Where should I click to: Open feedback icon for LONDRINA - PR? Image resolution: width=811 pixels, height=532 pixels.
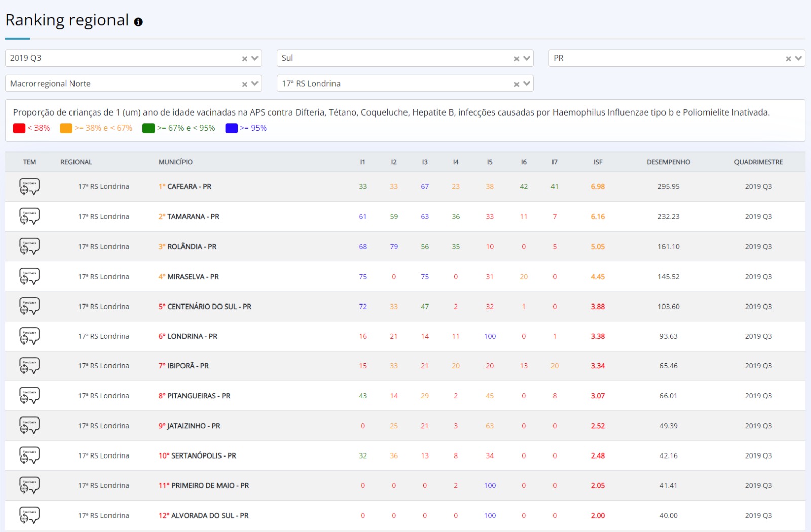point(29,336)
